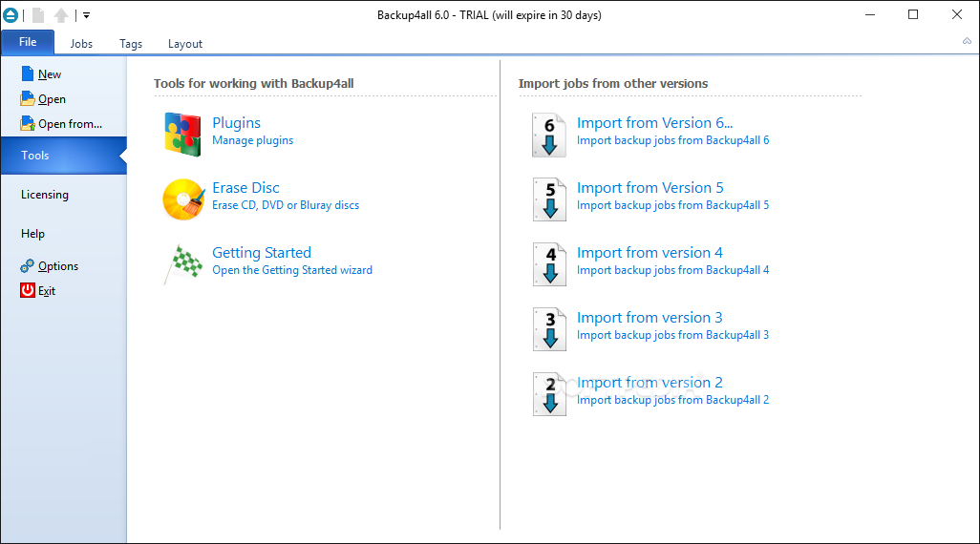Click 'Erase CD, DVD or Bluray discs' text
Image resolution: width=980 pixels, height=544 pixels.
click(x=286, y=205)
